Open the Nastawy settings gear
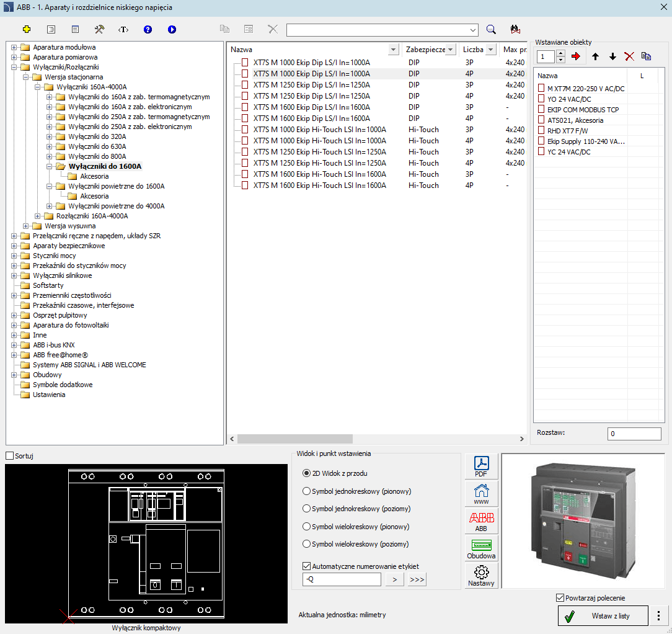The height and width of the screenshot is (634, 672). point(481,576)
